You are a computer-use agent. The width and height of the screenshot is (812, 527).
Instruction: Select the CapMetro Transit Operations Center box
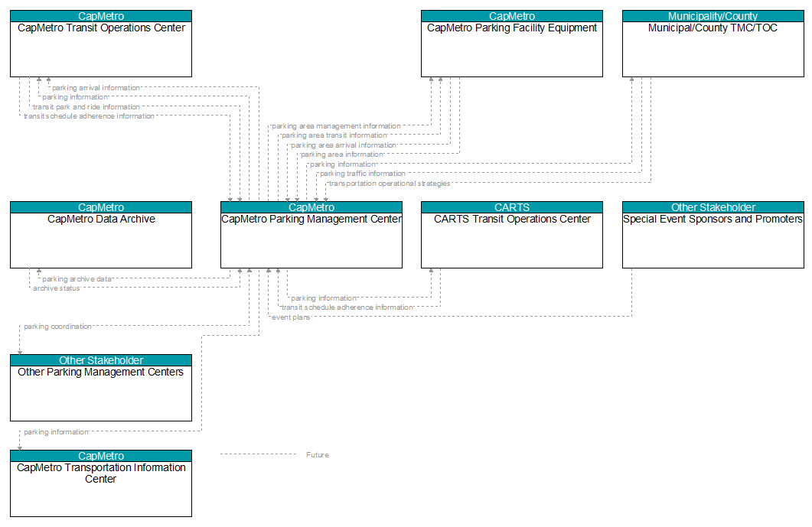coord(101,44)
